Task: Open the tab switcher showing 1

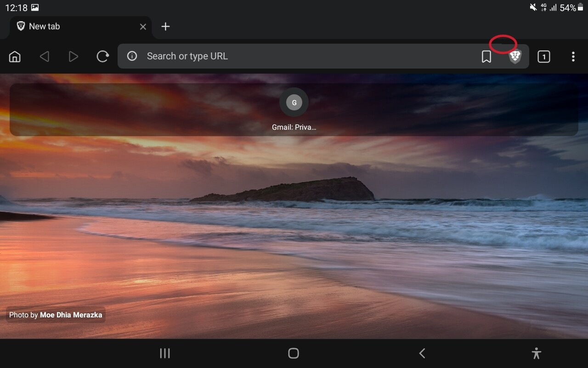Action: click(x=544, y=57)
